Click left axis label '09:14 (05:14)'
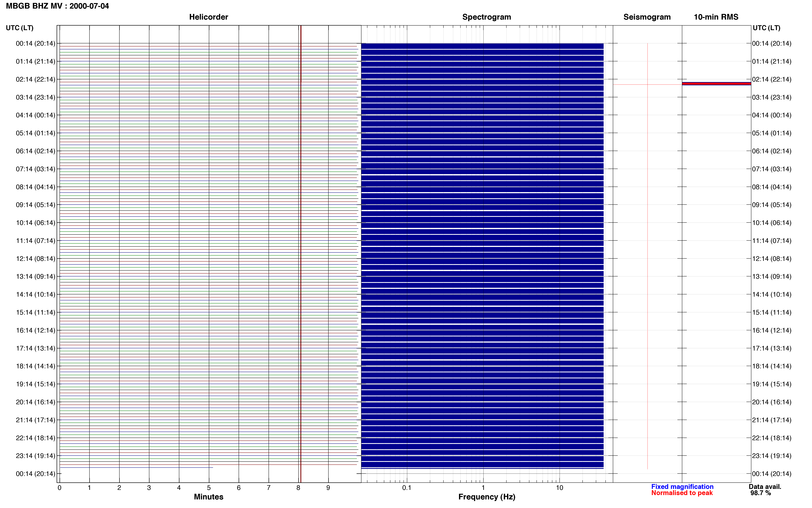 [x=36, y=205]
